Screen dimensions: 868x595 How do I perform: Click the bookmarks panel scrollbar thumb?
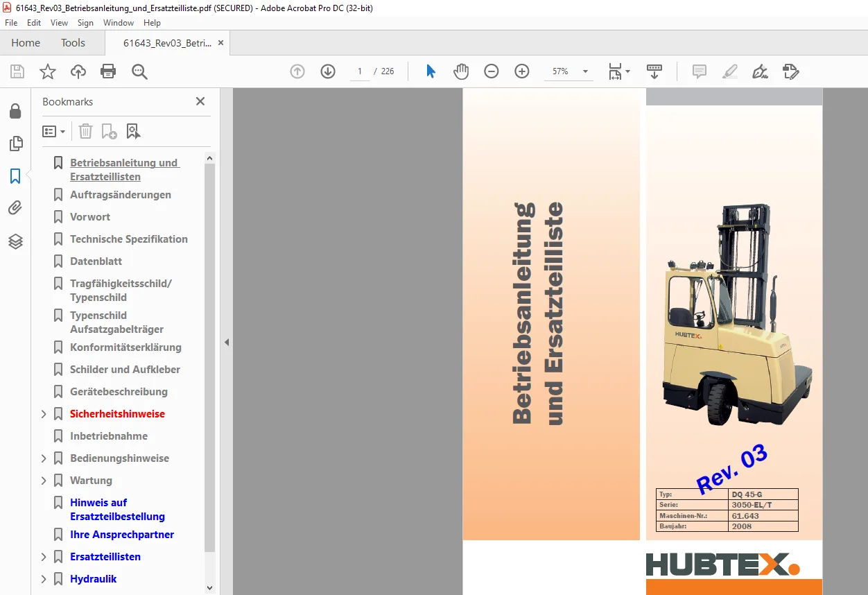pos(210,357)
